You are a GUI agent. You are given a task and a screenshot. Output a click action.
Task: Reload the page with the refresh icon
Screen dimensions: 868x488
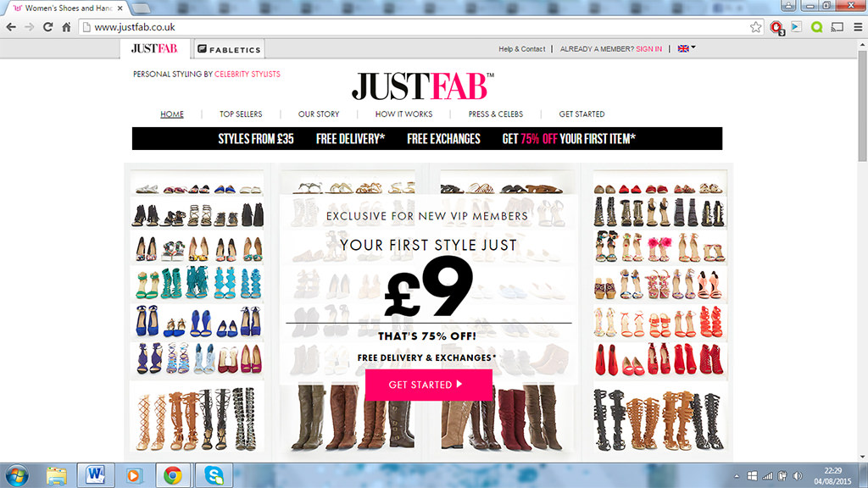47,27
